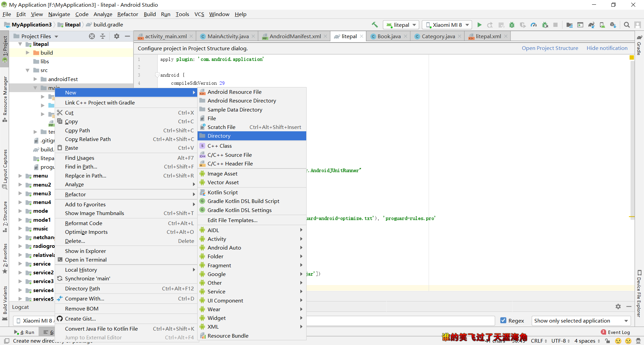644x345 pixels.
Task: Expand the music module
Action: [x=20, y=228]
